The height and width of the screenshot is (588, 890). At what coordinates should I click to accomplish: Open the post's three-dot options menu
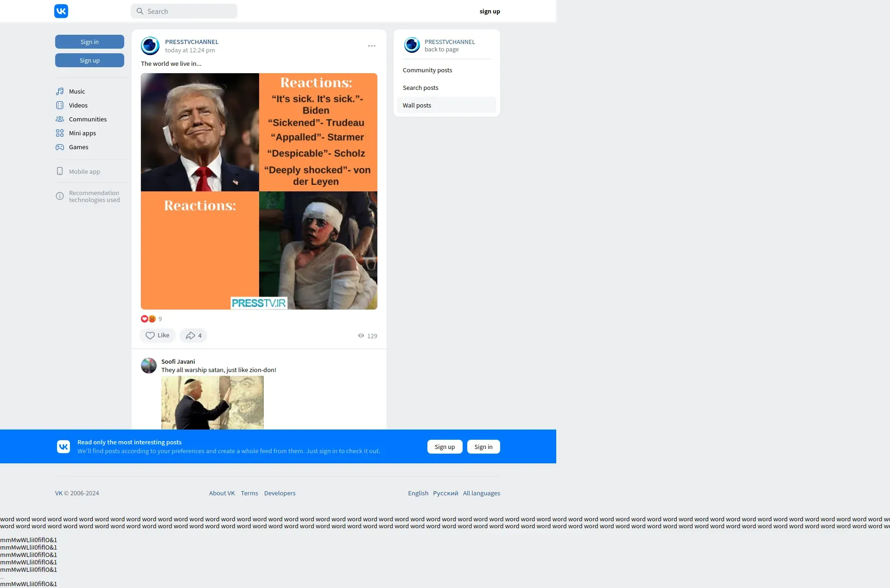click(372, 46)
